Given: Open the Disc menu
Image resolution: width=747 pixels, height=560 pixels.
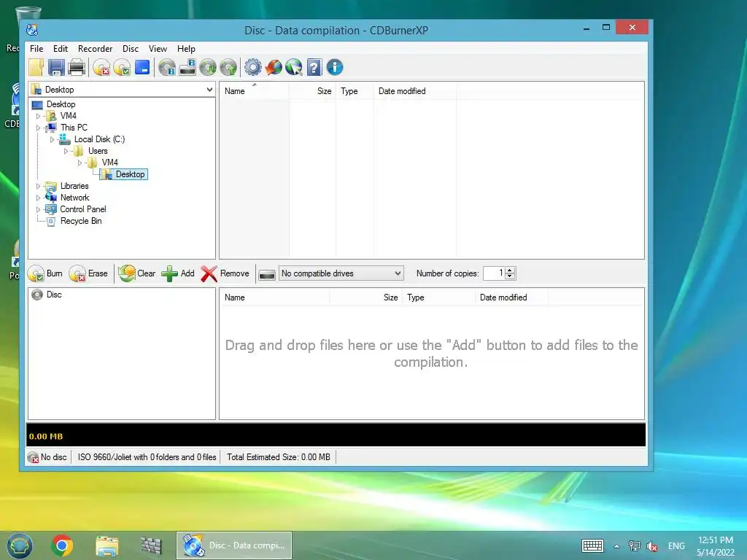Looking at the screenshot, I should point(131,49).
